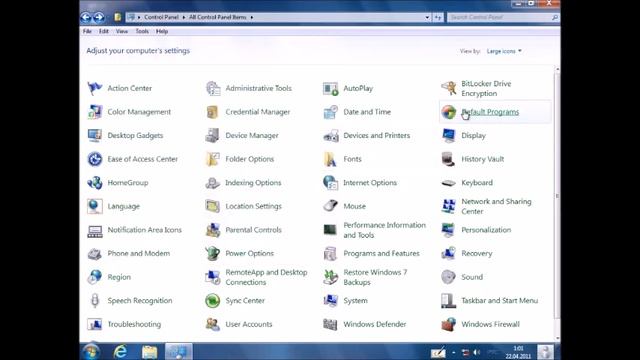640x360 pixels.
Task: Click Devices and Printers icon
Action: tap(331, 136)
